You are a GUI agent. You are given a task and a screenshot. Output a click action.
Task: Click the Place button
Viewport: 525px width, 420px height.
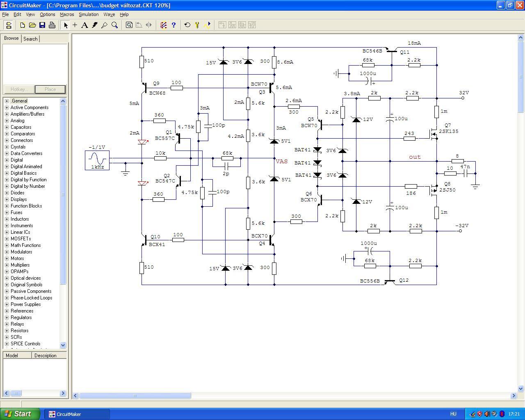(50, 89)
